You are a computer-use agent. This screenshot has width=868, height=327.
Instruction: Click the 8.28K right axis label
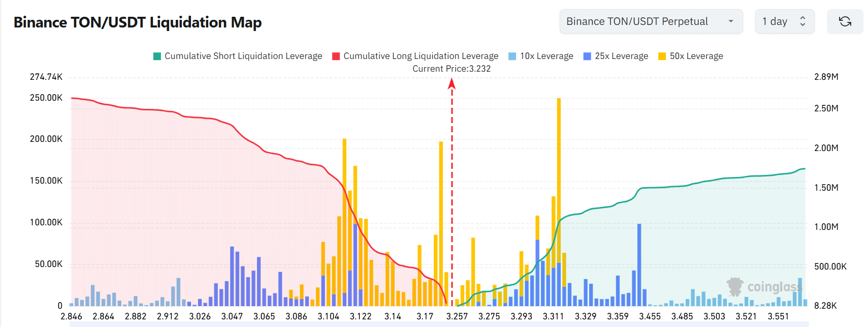point(825,306)
